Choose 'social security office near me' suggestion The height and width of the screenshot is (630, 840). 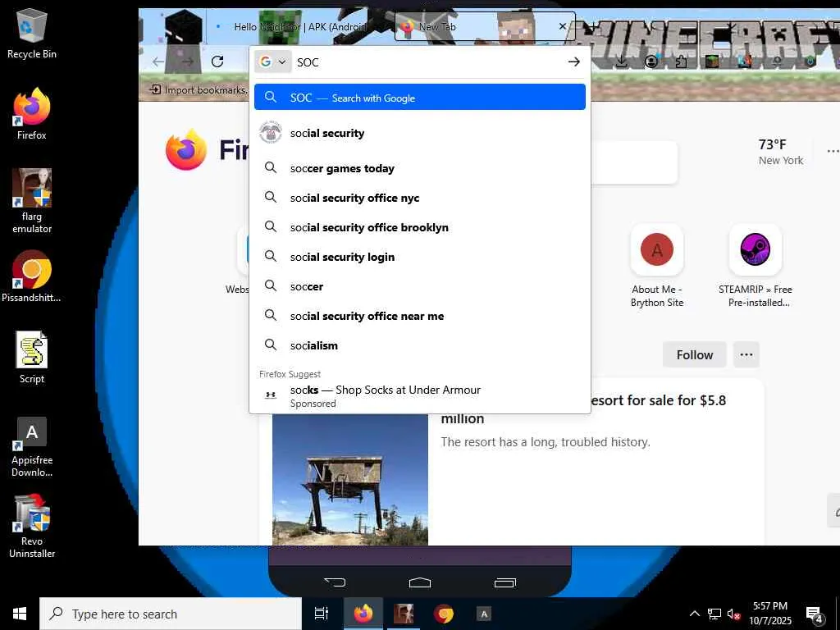[419, 316]
